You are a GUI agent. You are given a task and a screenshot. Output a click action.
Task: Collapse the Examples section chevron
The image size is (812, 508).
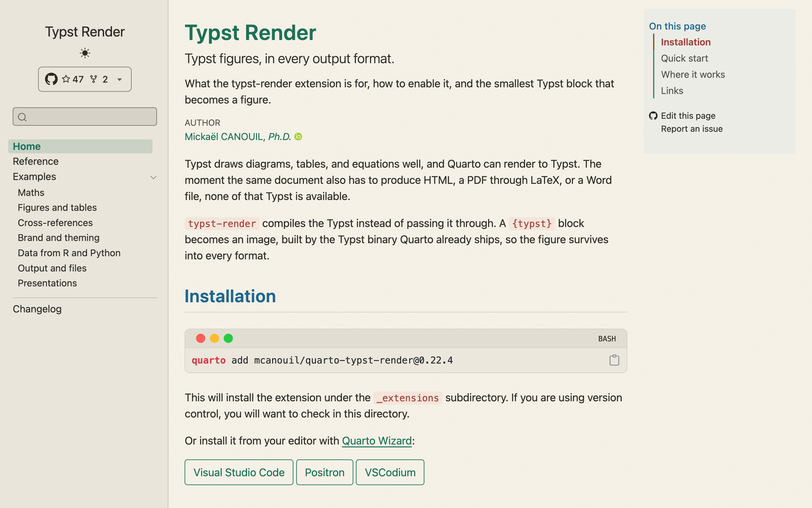pyautogui.click(x=153, y=177)
